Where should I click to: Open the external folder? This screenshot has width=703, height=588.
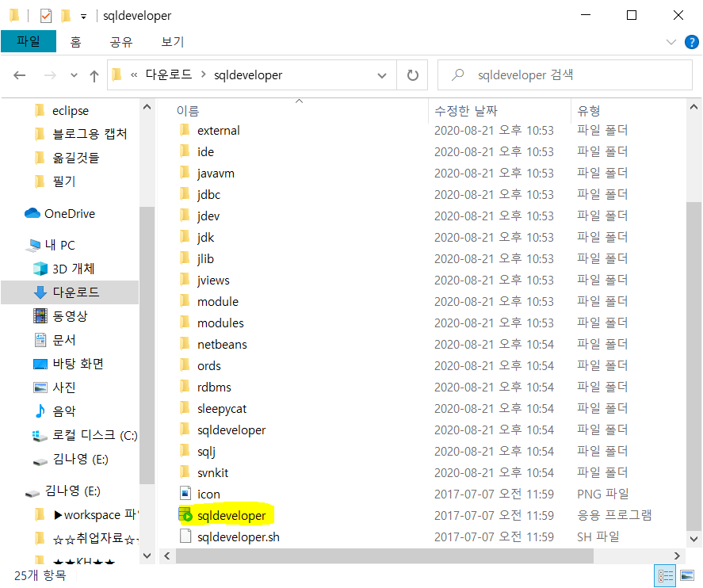218,131
